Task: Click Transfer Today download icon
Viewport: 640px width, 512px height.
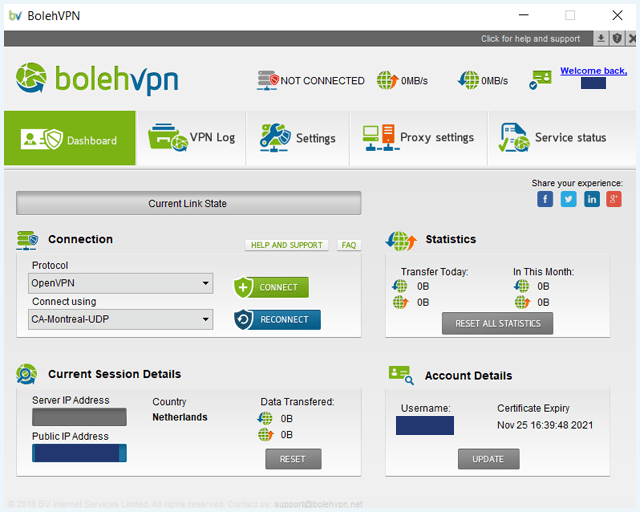Action: click(400, 286)
